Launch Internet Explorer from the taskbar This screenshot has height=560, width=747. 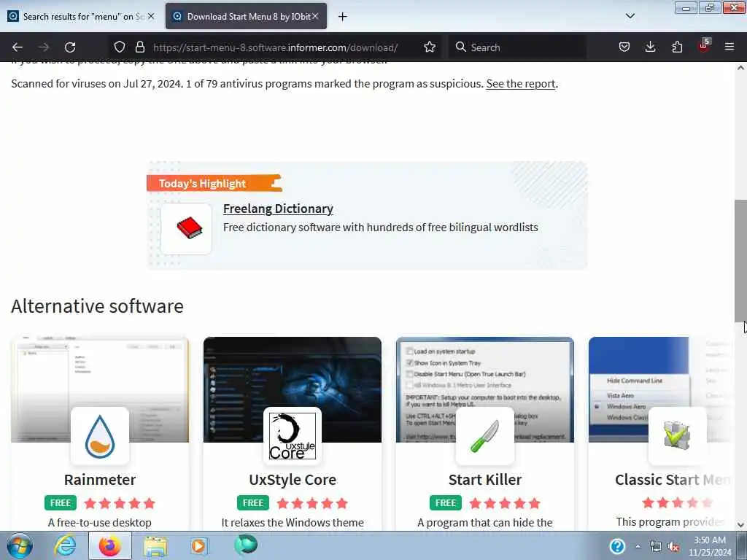click(x=65, y=546)
